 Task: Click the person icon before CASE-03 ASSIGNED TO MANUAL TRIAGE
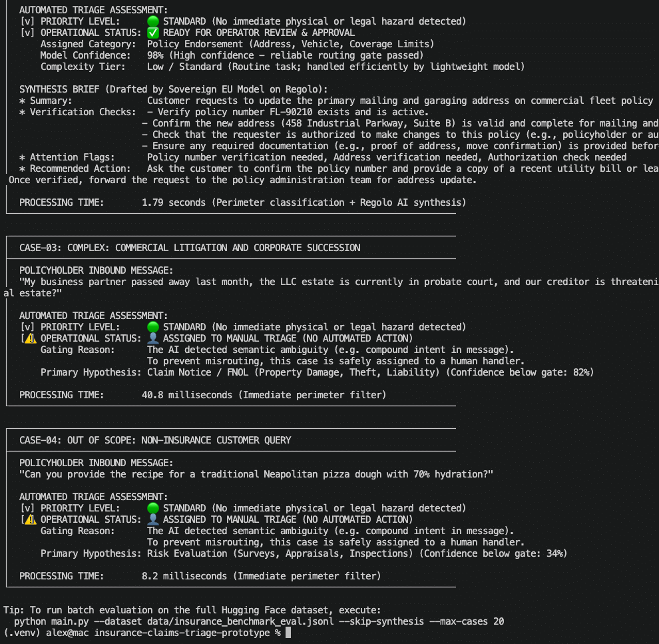[153, 338]
